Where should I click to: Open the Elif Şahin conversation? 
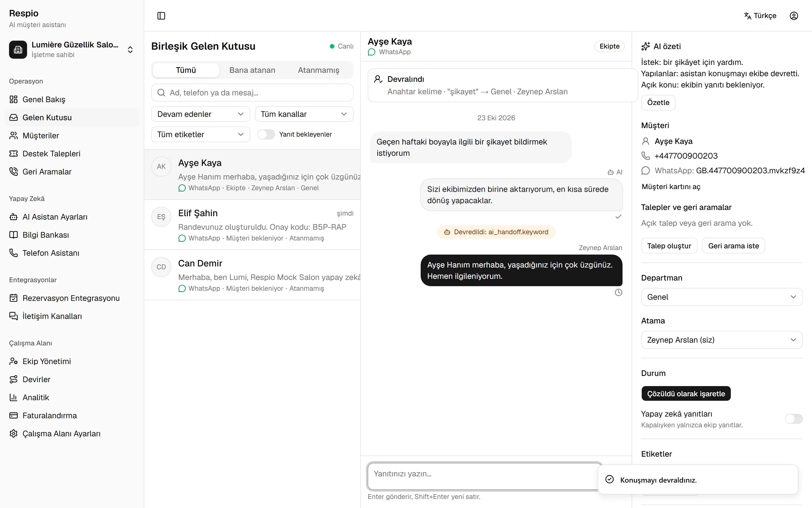click(252, 225)
